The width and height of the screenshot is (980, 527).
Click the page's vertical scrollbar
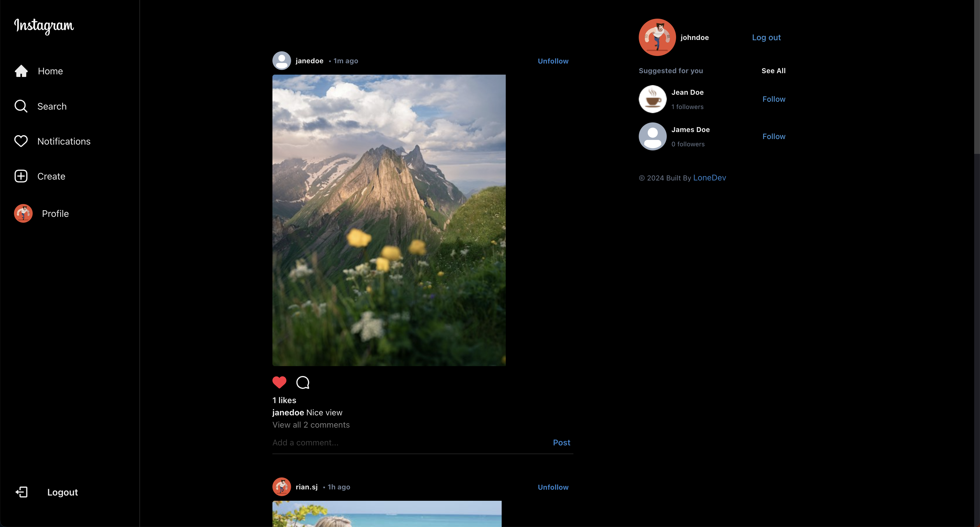tap(977, 76)
